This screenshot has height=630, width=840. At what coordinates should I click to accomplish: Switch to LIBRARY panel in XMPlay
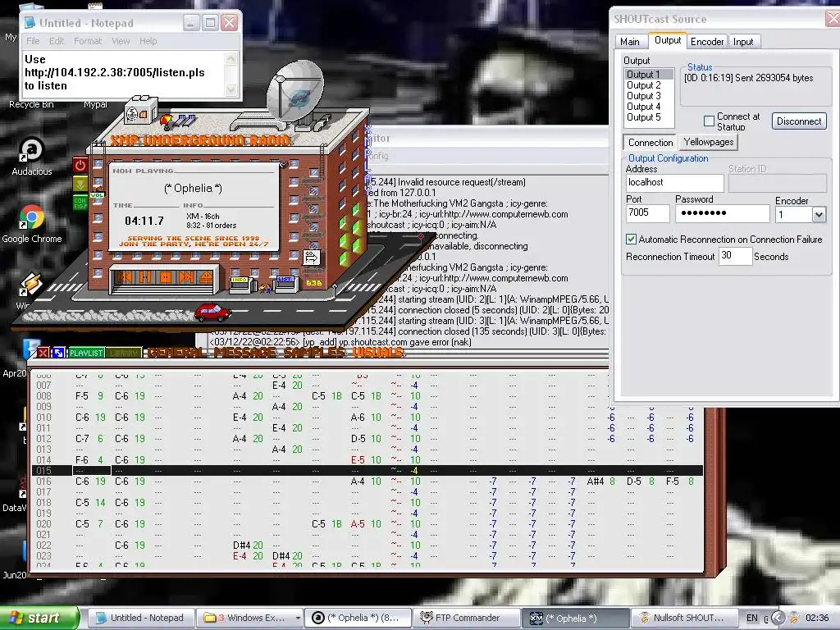pos(123,353)
